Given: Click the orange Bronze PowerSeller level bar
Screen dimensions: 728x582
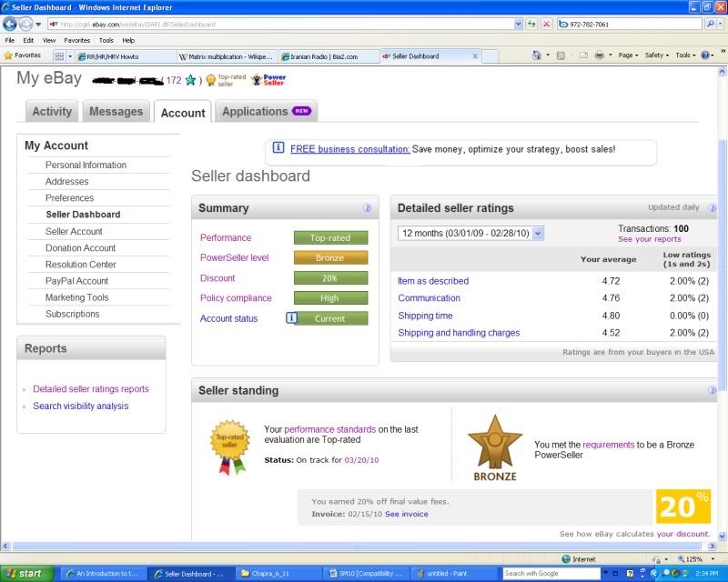Looking at the screenshot, I should [x=330, y=257].
